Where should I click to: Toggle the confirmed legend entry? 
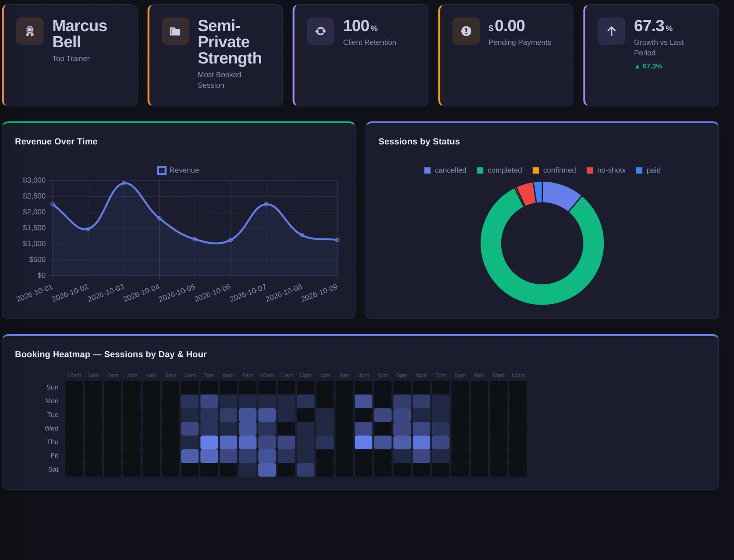[554, 170]
